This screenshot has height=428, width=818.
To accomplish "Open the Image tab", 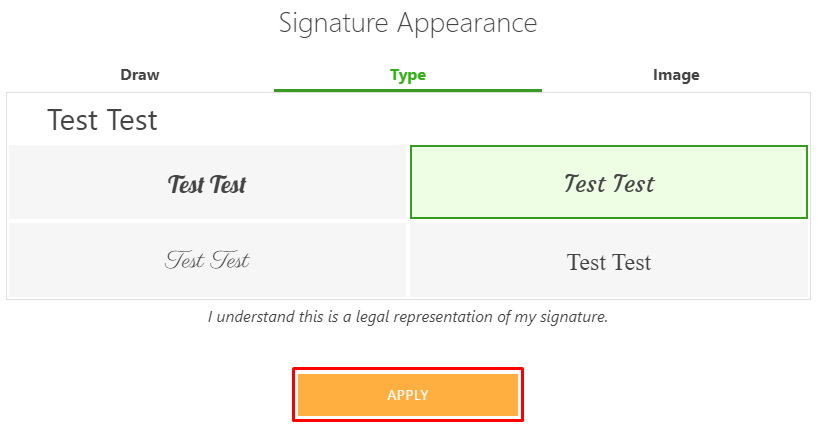I will pos(676,75).
